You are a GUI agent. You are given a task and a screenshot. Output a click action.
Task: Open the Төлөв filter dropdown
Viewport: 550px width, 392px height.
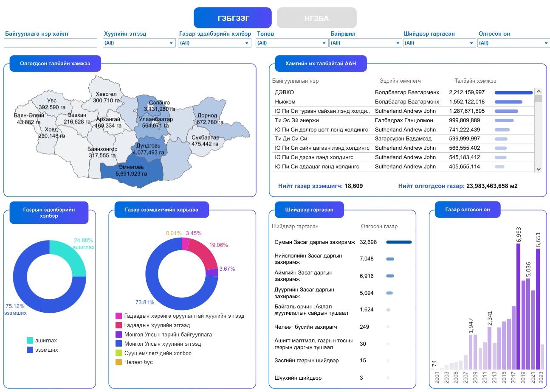[x=292, y=43]
